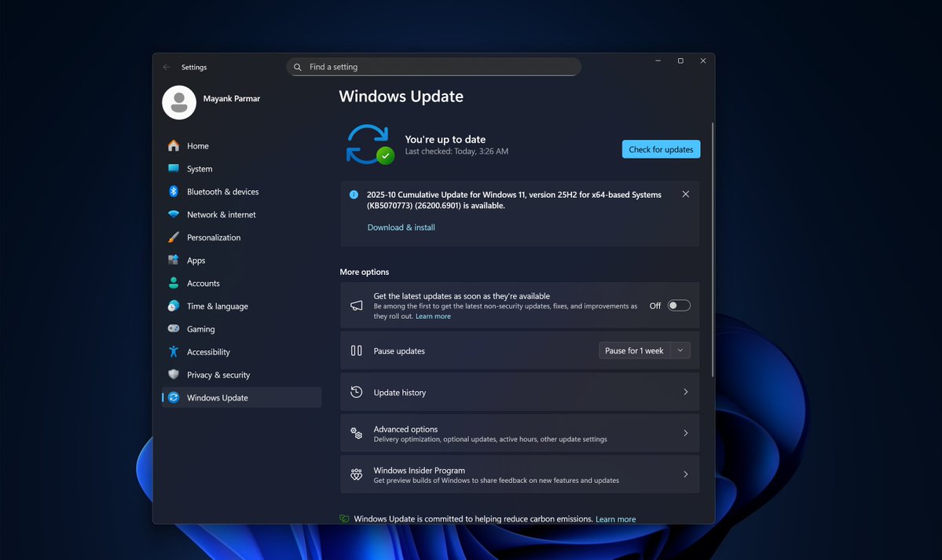Click the Accounts person icon
942x560 pixels.
click(174, 283)
